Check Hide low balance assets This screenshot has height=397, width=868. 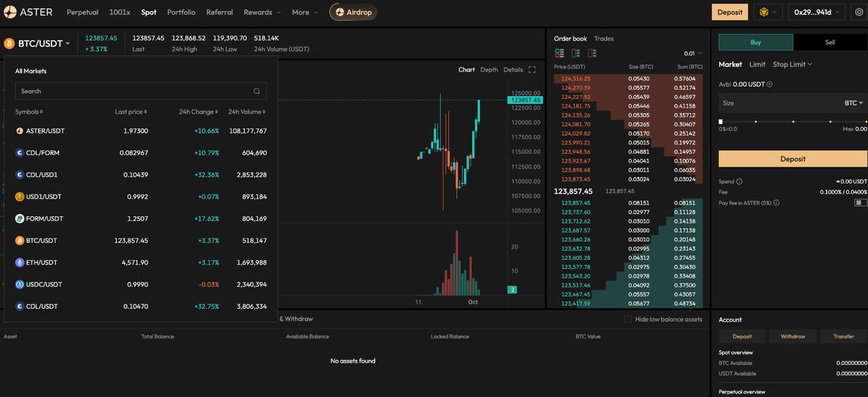click(x=628, y=319)
